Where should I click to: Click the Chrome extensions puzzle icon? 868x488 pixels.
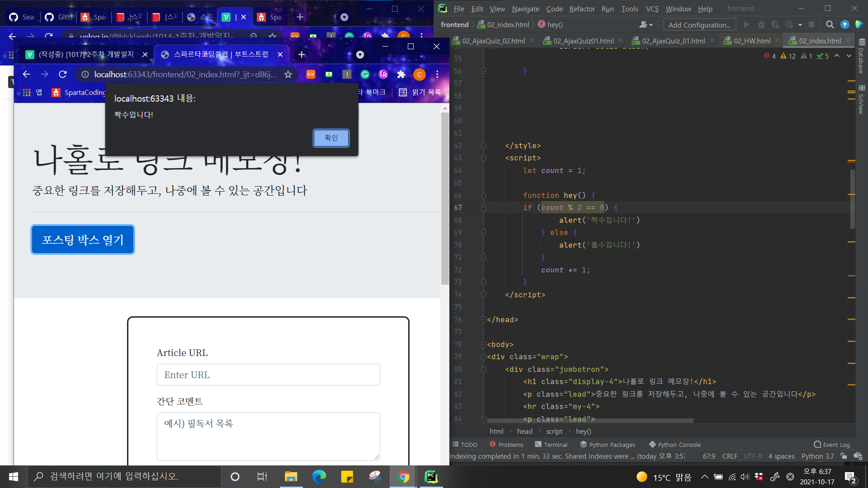coord(401,75)
